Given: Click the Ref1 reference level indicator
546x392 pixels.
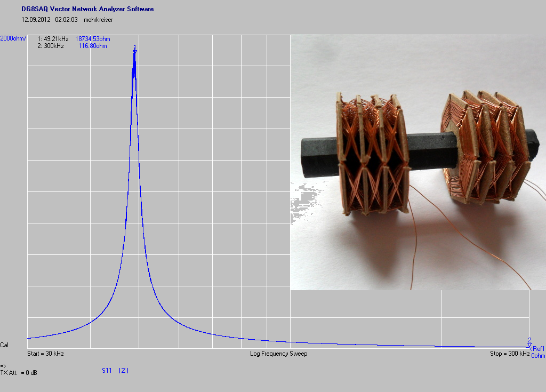Looking at the screenshot, I should point(538,348).
